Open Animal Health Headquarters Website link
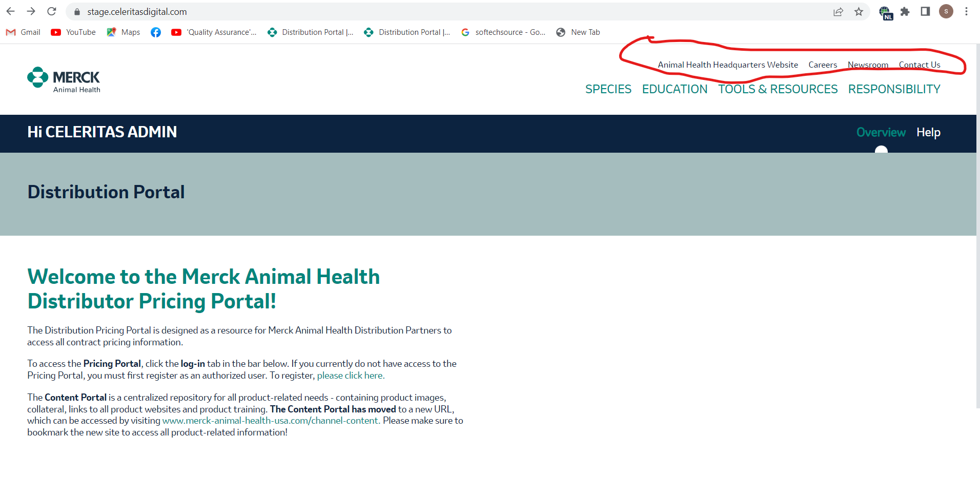The width and height of the screenshot is (980, 477). pos(728,65)
